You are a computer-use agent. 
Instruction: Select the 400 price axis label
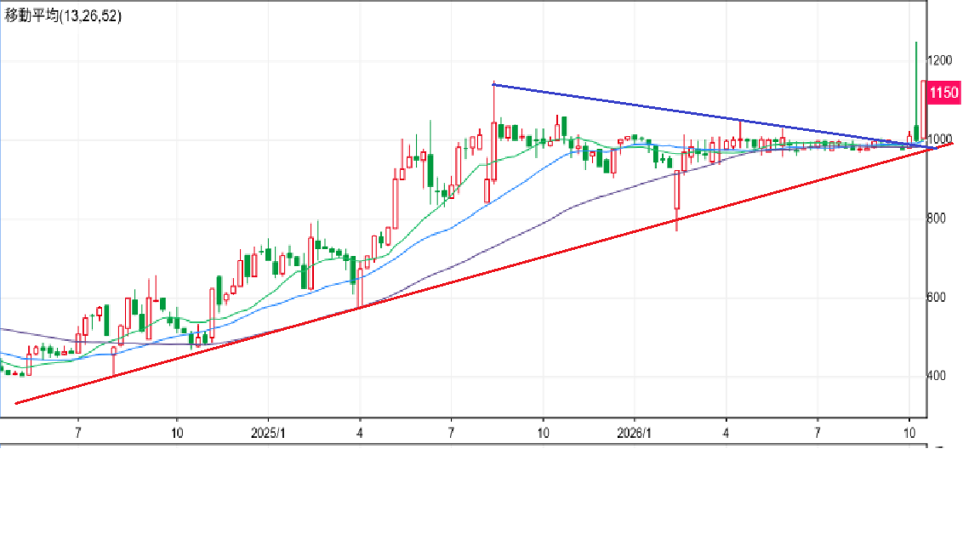(x=937, y=376)
